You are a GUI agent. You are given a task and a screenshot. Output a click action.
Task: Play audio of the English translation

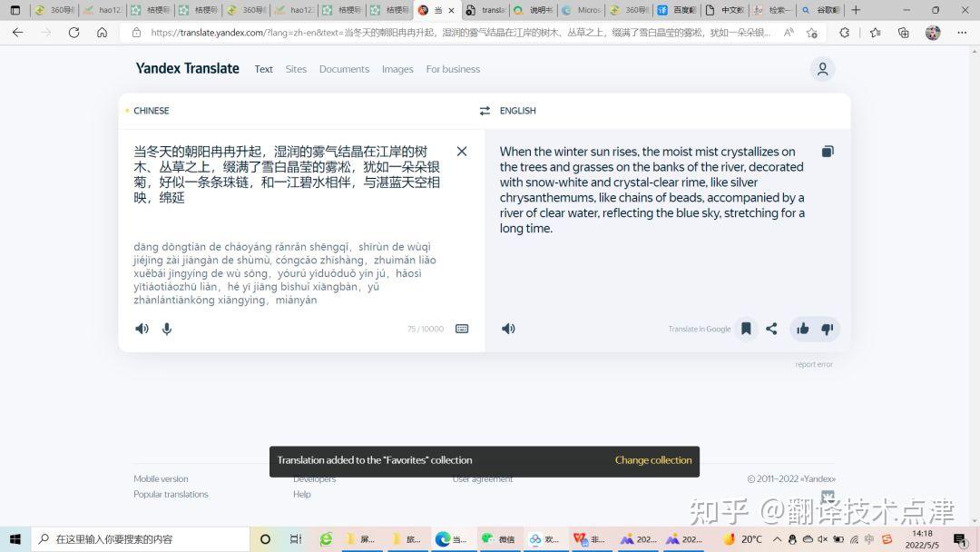(508, 329)
